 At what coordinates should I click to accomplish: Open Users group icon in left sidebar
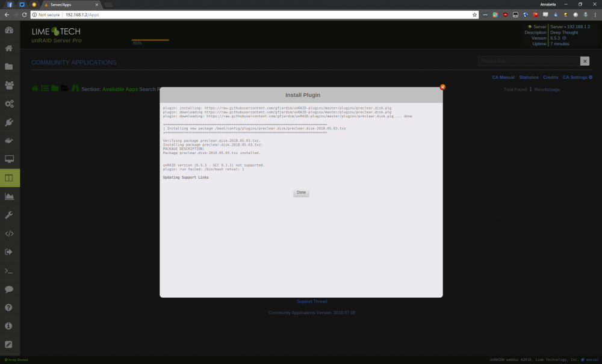click(x=9, y=85)
